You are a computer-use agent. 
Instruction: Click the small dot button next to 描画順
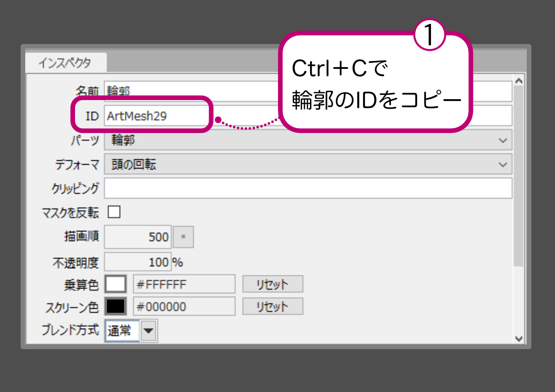coord(183,237)
